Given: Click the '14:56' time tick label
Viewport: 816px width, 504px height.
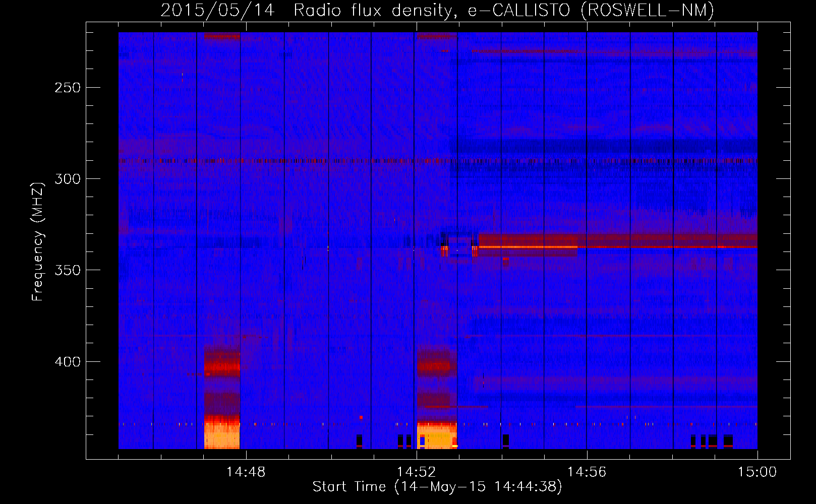Looking at the screenshot, I should (587, 472).
